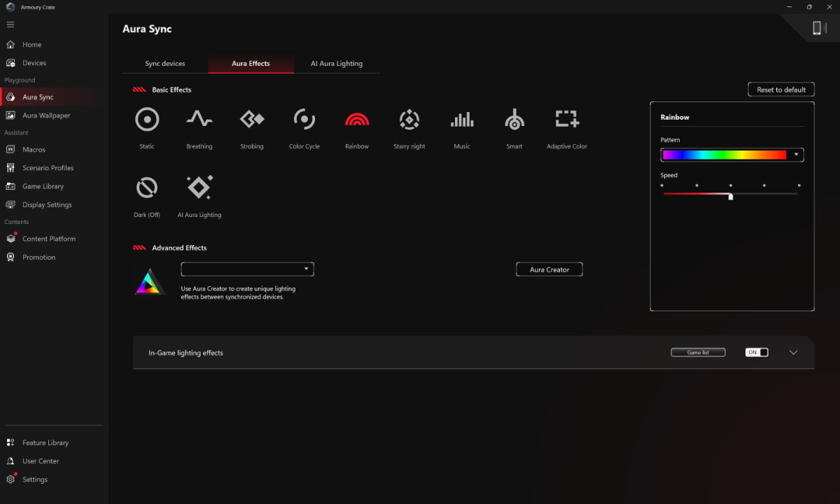Switch to the Sync devices tab

tap(165, 64)
